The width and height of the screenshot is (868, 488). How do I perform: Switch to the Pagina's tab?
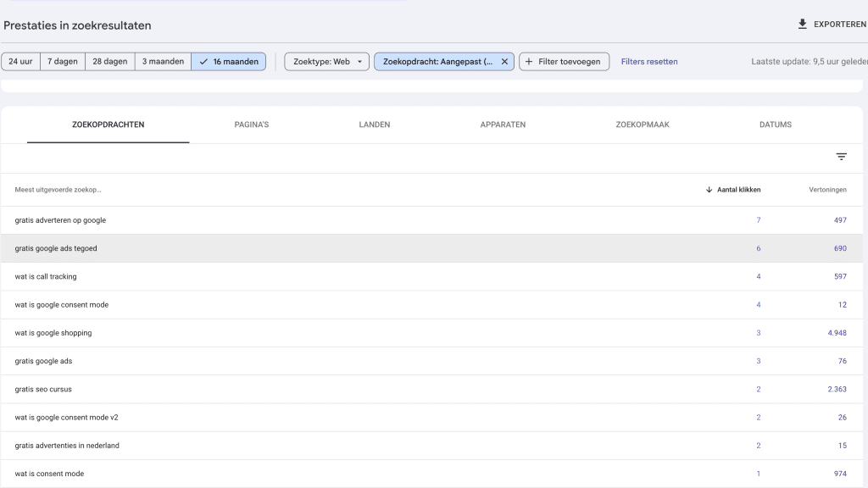click(x=251, y=125)
